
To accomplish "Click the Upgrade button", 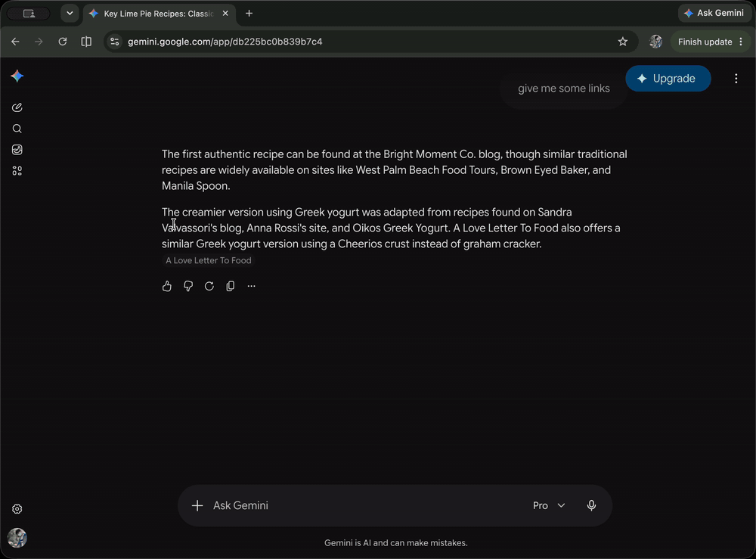I will 668,79.
